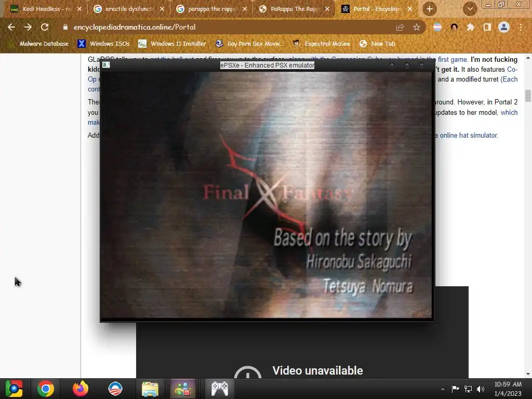The image size is (532, 399).
Task: Open the Chrome profile avatar
Action: [504, 27]
